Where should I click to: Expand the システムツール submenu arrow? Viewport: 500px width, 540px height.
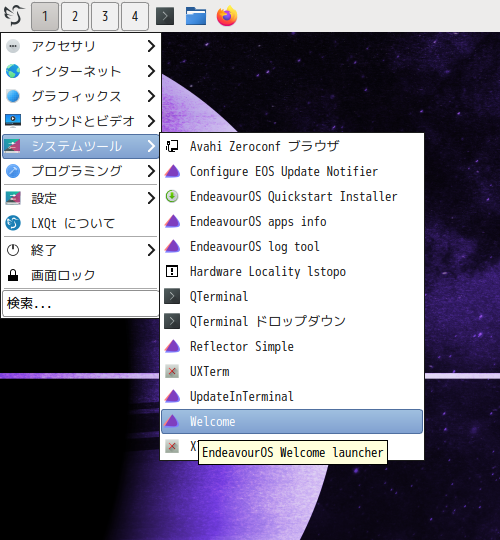151,146
